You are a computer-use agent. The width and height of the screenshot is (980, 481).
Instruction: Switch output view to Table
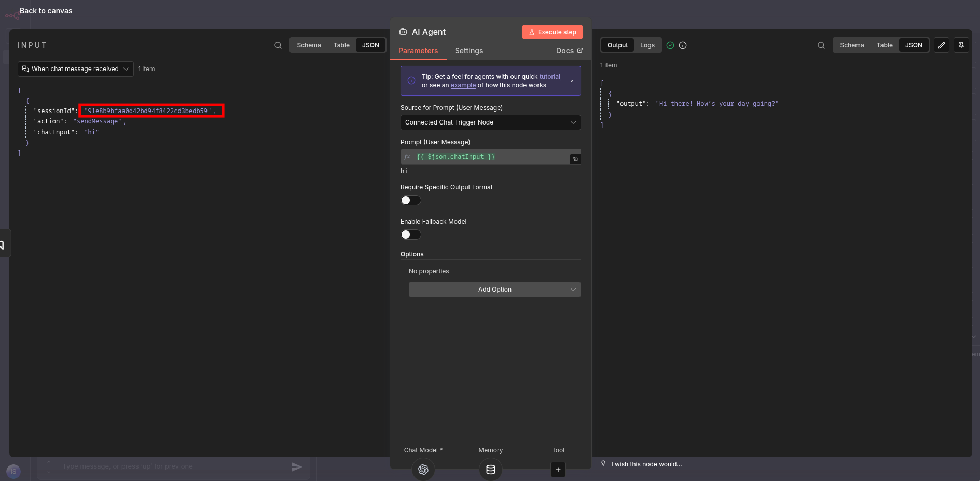point(885,45)
